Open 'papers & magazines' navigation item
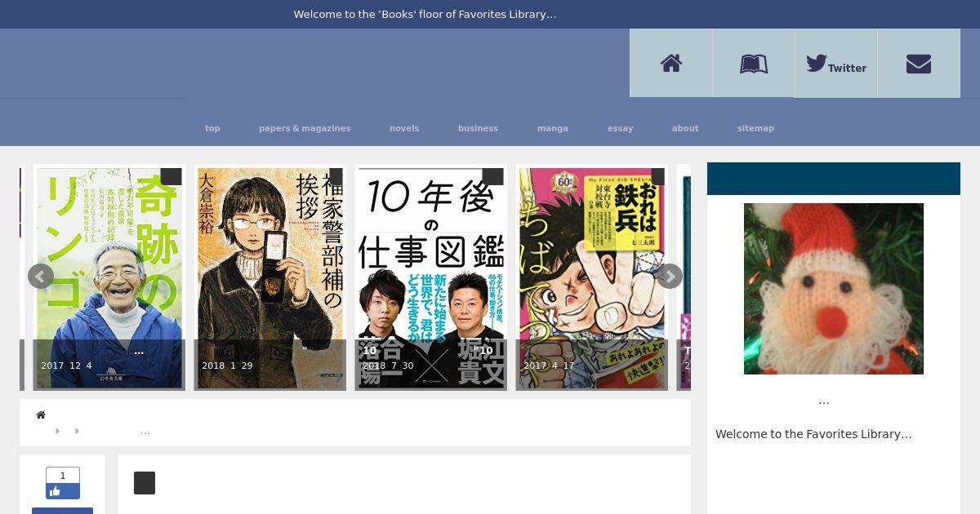This screenshot has width=980, height=514. tap(305, 128)
